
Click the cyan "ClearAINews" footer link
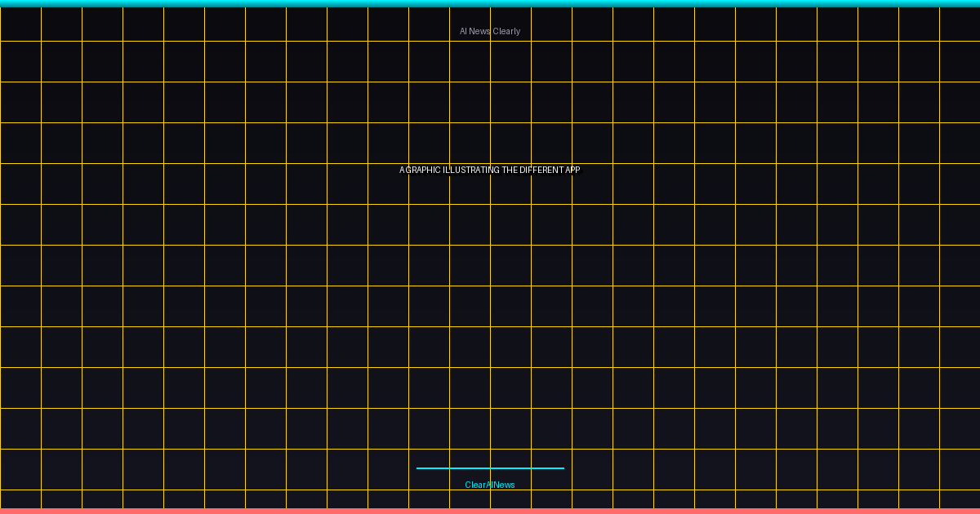(x=490, y=485)
